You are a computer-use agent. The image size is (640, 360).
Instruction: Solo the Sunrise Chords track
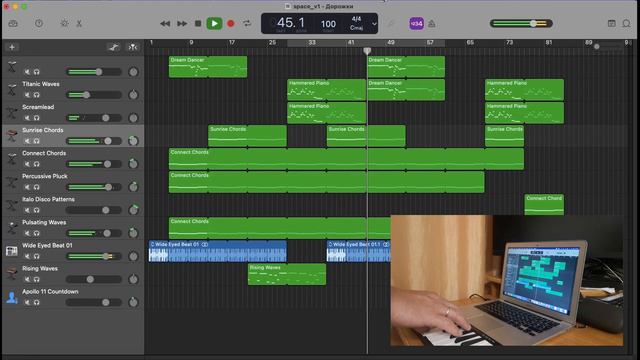point(37,141)
